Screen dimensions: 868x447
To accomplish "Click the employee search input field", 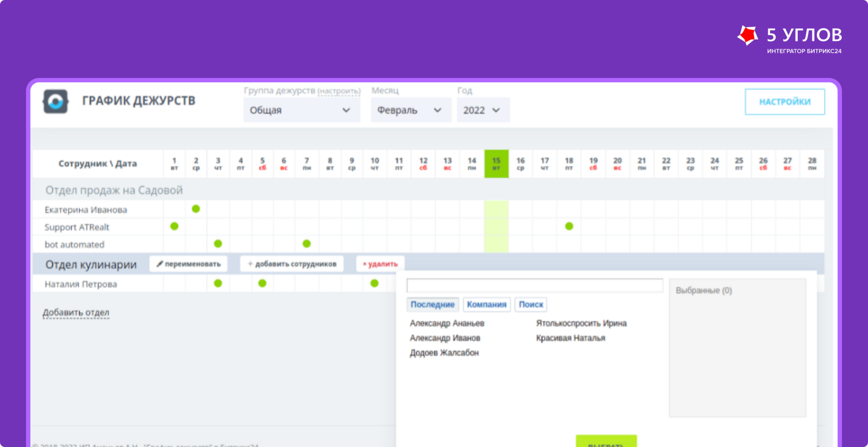I will click(535, 285).
